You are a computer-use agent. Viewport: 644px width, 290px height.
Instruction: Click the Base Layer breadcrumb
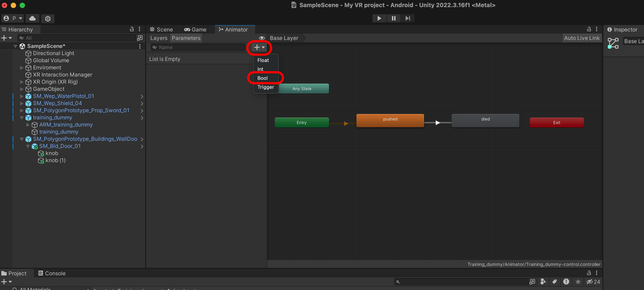tap(284, 38)
